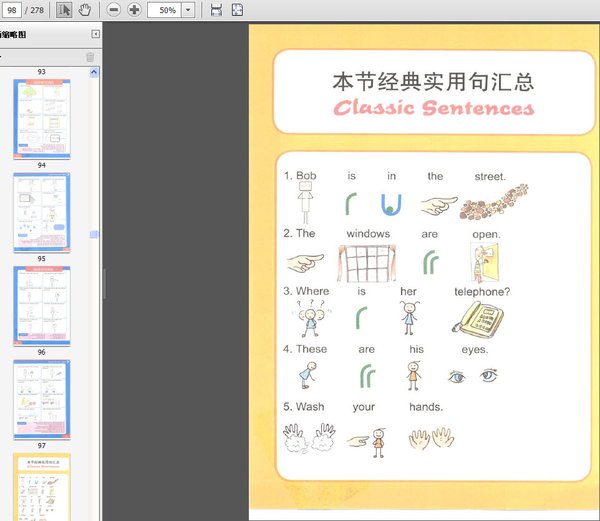This screenshot has height=521, width=600.
Task: Click the trash icon in thumbnails panel
Action: pos(90,57)
